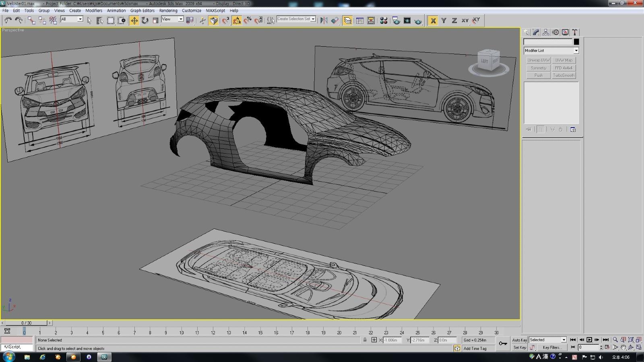
Task: Open the Material Editor icon
Action: tap(384, 21)
